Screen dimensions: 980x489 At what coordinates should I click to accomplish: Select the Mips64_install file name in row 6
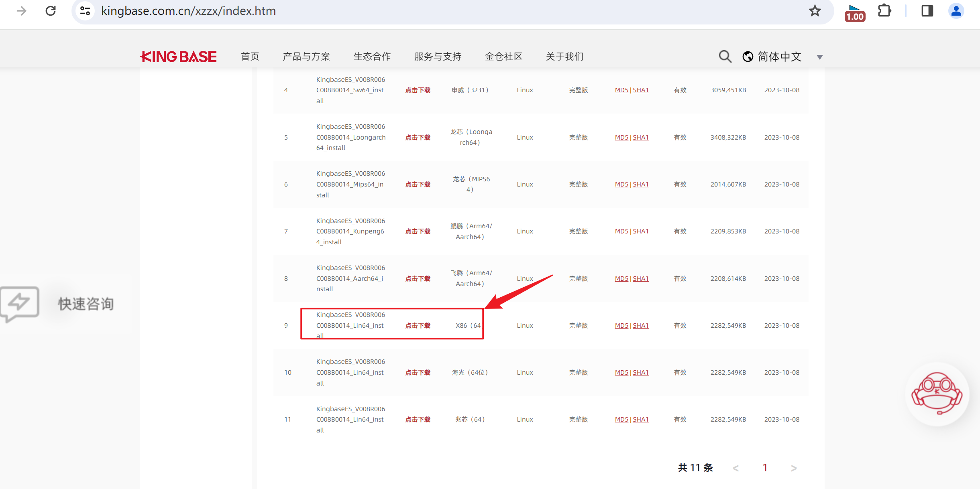350,184
